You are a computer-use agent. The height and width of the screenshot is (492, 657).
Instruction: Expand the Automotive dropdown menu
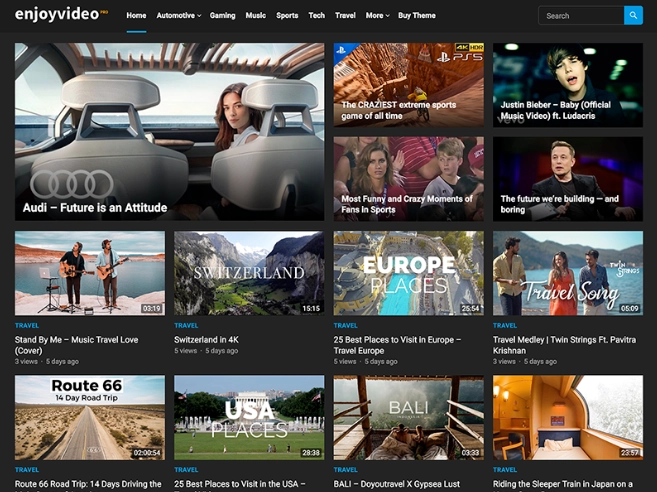point(178,16)
